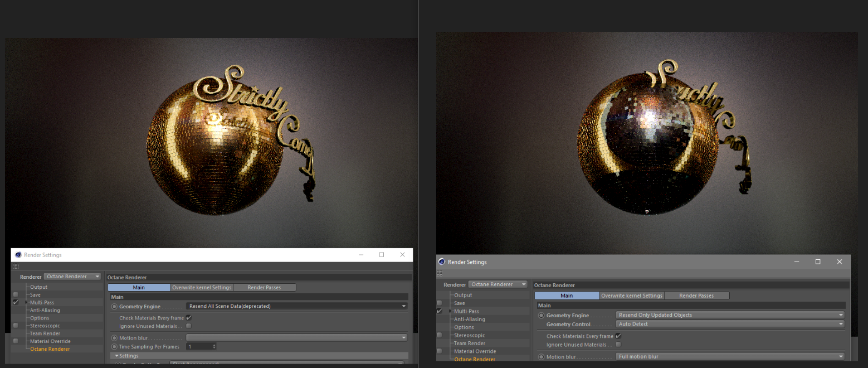Open empty Motion blur dropdown in left window
This screenshot has height=368, width=868.
pyautogui.click(x=297, y=338)
